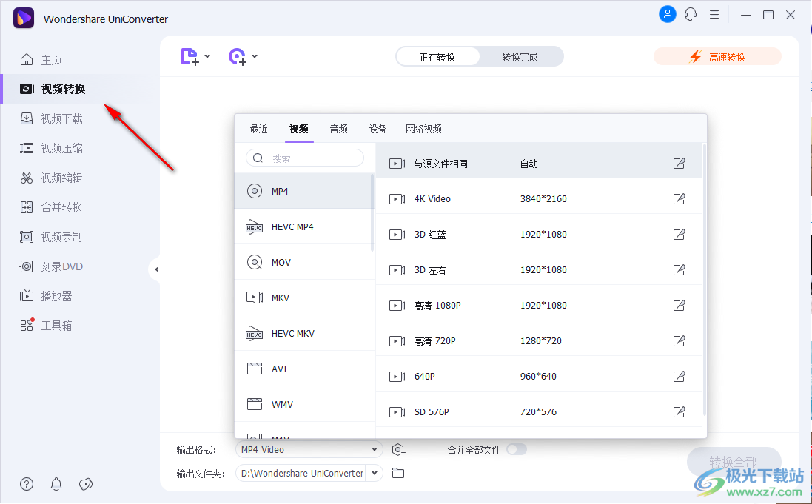Screen dimensions: 812x504
Task: Open feedback chat icon at bottom left
Action: 85,484
